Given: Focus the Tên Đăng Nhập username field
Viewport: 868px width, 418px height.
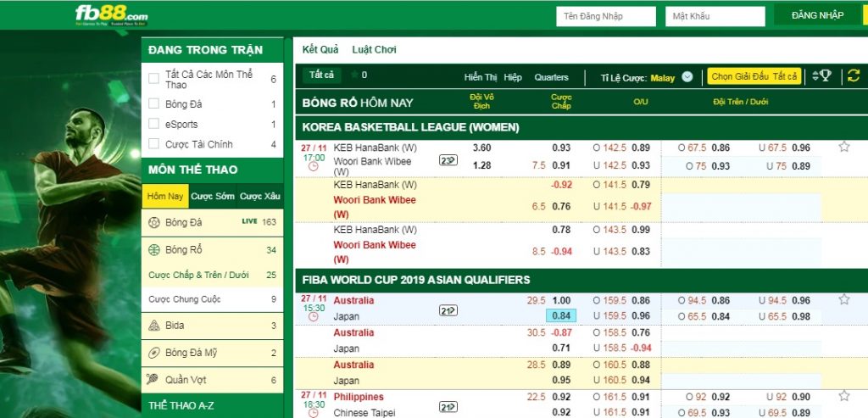Looking at the screenshot, I should tap(605, 16).
